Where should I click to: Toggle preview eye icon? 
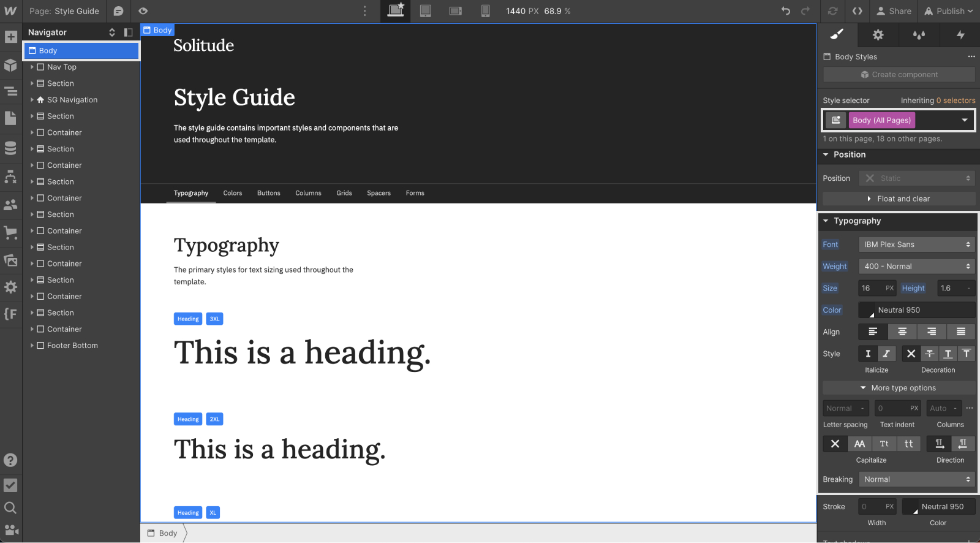click(143, 11)
